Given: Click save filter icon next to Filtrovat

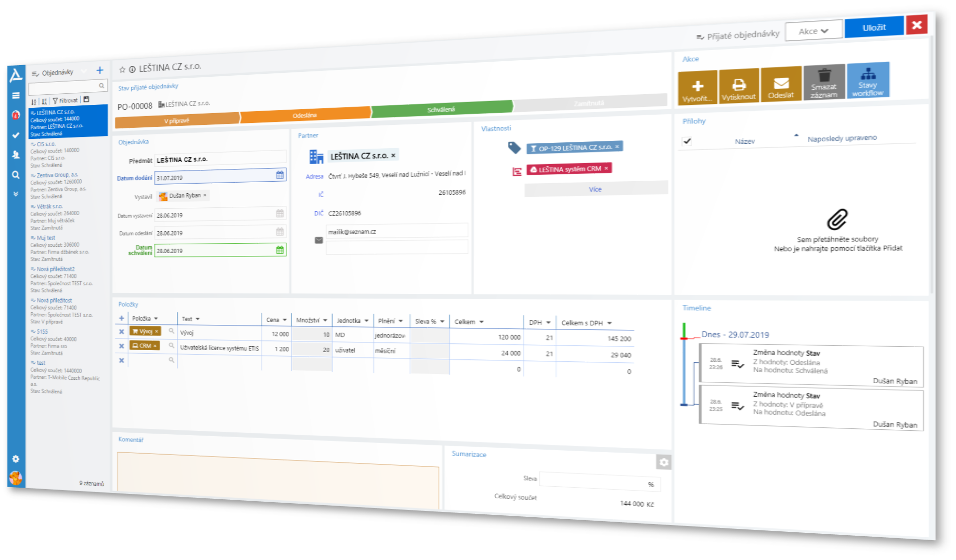Looking at the screenshot, I should (x=87, y=99).
